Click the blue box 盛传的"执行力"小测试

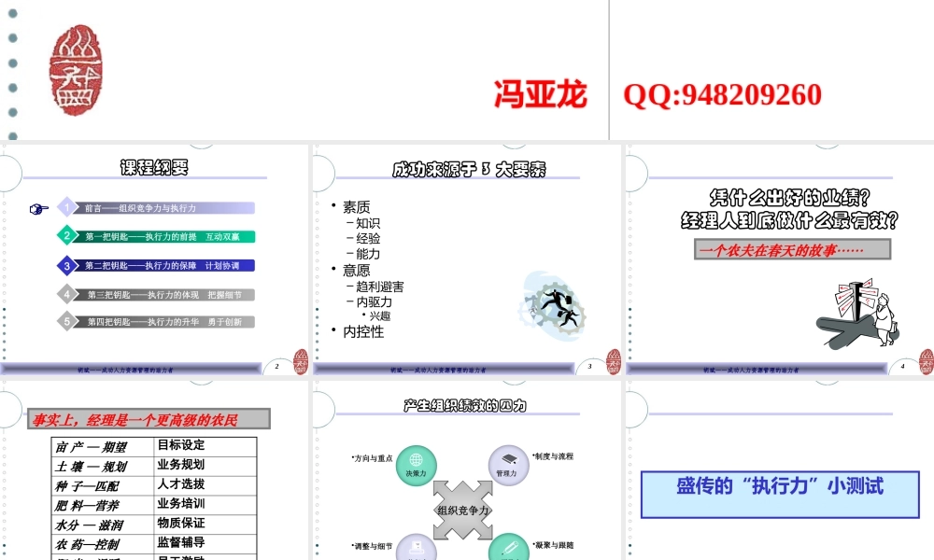click(x=780, y=495)
